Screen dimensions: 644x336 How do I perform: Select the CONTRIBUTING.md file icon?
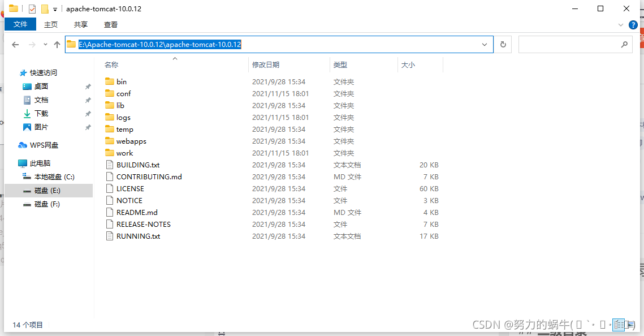point(109,176)
